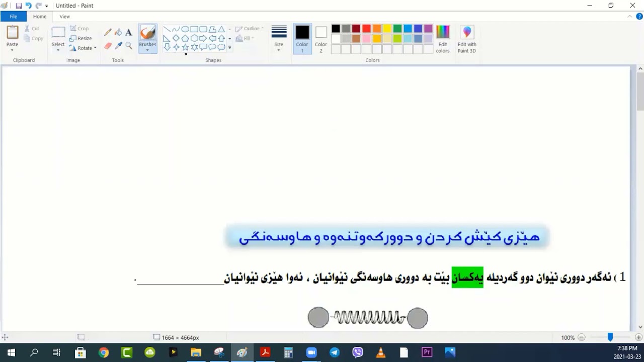Open Adobe Premiere Pro from taskbar
This screenshot has width=644, height=362.
[427, 352]
